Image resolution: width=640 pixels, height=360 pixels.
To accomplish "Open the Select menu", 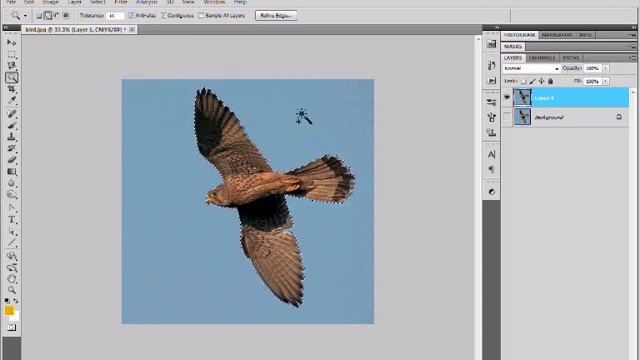I will [x=98, y=2].
